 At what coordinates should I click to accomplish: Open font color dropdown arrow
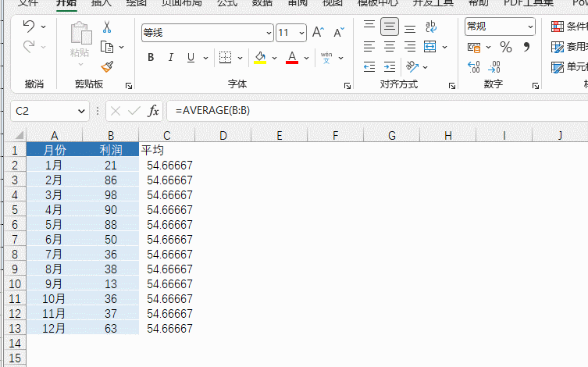pyautogui.click(x=306, y=58)
